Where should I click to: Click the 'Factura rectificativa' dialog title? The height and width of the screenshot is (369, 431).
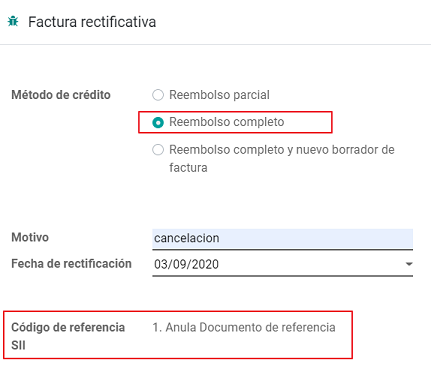92,22
